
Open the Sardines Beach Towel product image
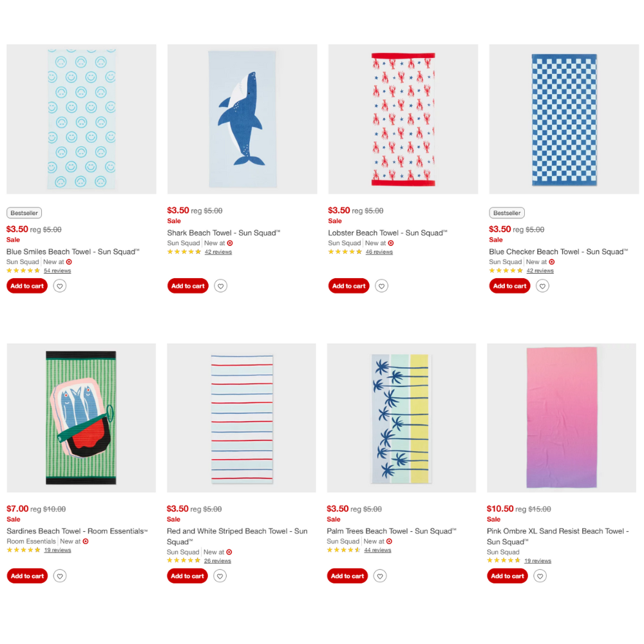tap(81, 418)
